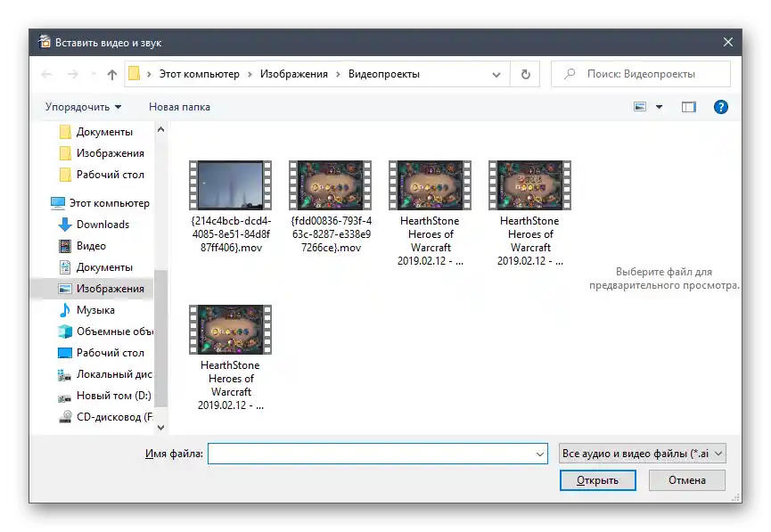Select Видео in the navigation pane
The height and width of the screenshot is (532, 771).
tap(91, 246)
